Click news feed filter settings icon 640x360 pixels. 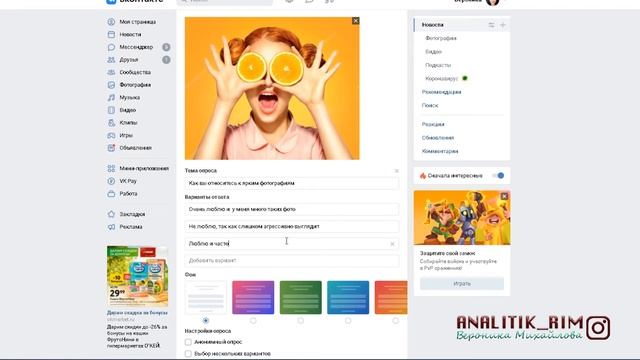491,25
